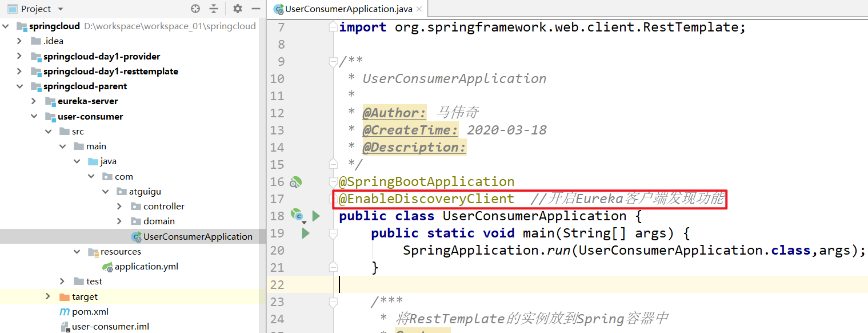The width and height of the screenshot is (868, 333).
Task: Collapse the user-consumer module
Action: (34, 116)
